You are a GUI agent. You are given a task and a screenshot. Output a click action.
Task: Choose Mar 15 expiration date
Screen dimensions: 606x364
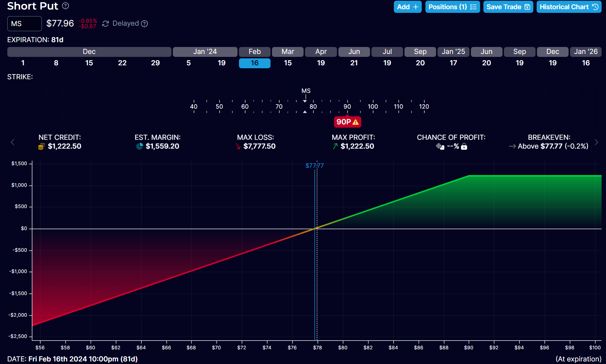coord(288,63)
